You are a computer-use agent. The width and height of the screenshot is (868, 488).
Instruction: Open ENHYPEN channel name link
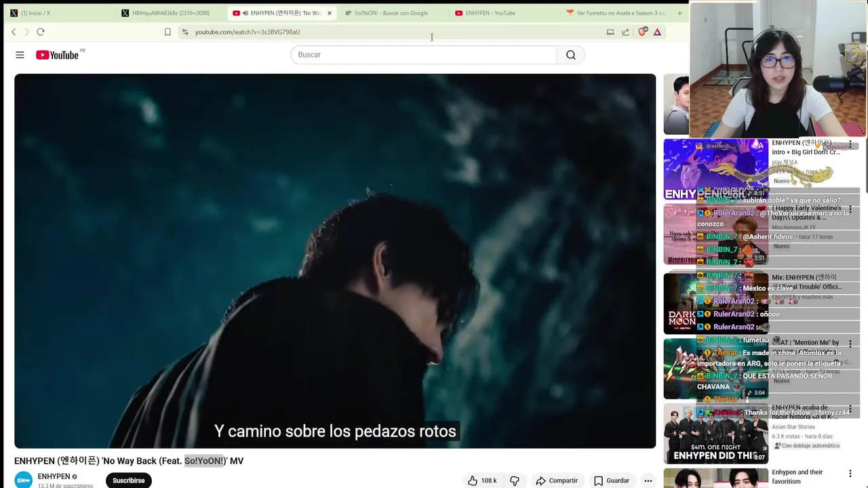click(54, 476)
